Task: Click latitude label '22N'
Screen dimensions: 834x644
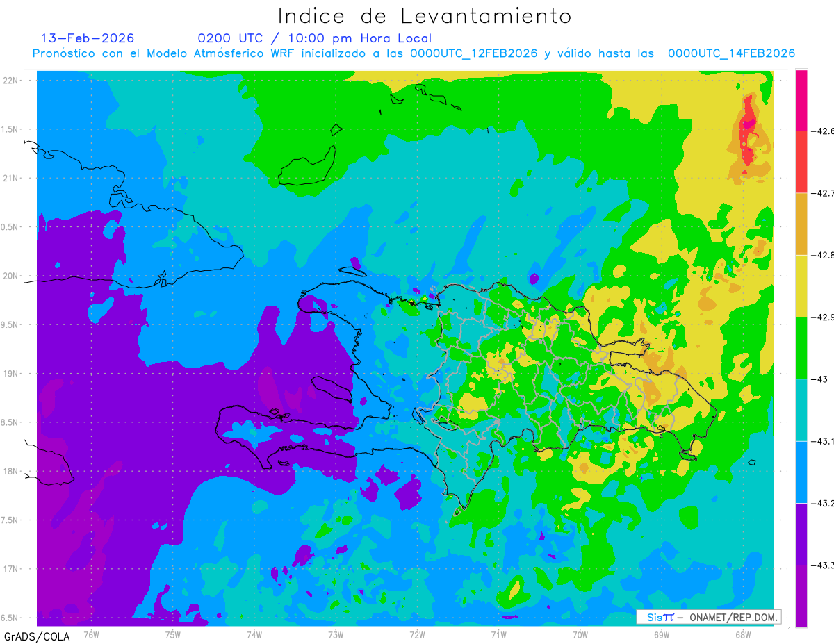Action: tap(11, 81)
